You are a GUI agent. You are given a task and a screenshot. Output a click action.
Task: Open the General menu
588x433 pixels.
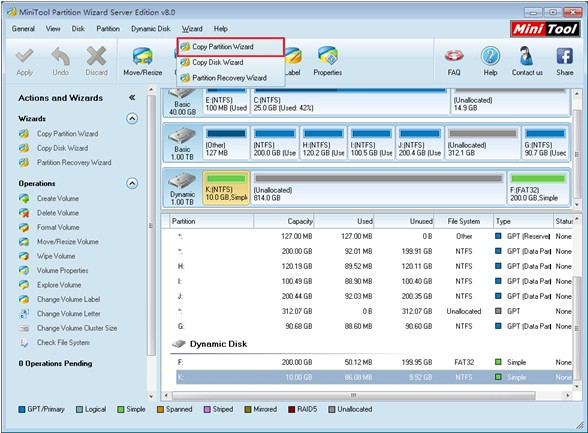click(23, 28)
